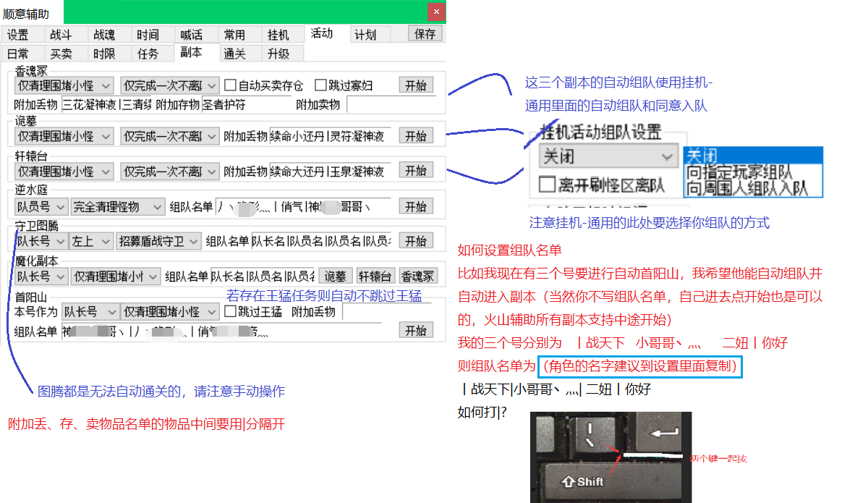Focus 香魂冢 附加丢物 input field

pos(106,104)
